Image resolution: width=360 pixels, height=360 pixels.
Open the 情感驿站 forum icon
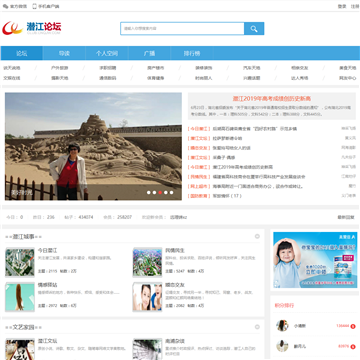click(x=20, y=297)
